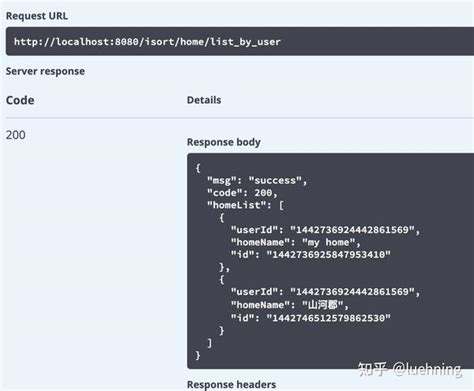
Task: Click the 知乎 @luehning watermark
Action: pos(410,369)
